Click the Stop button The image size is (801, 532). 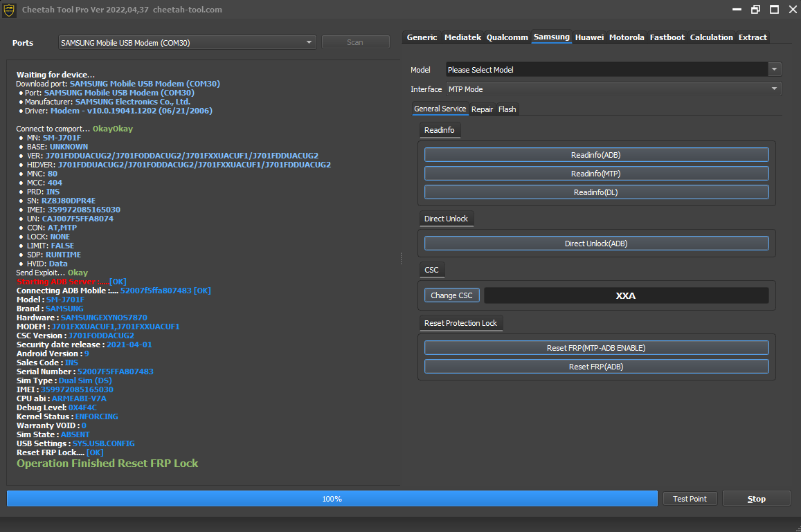click(757, 499)
